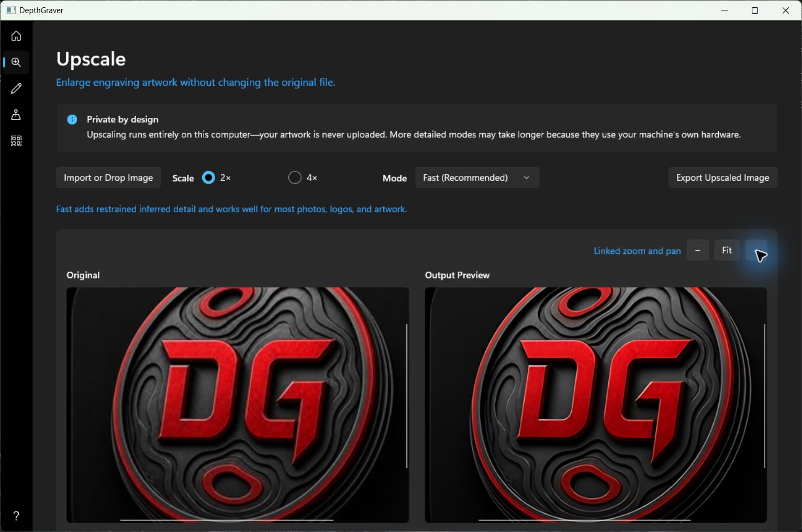The height and width of the screenshot is (532, 802).
Task: Click the 'Output Preview' label
Action: pos(457,275)
